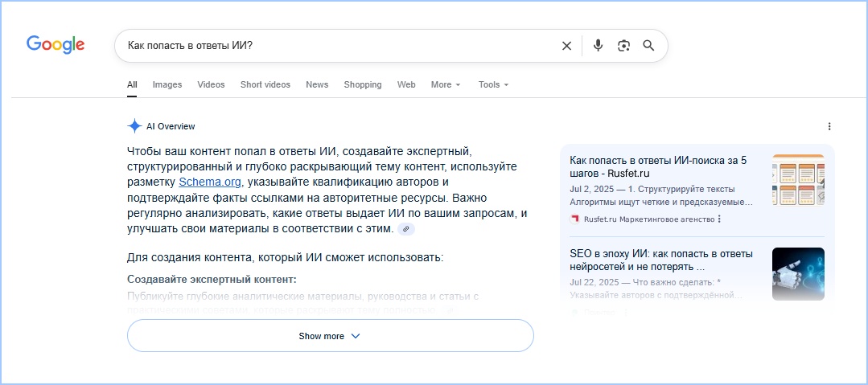Open the Rusfet.ru source three-dot menu

tap(719, 219)
